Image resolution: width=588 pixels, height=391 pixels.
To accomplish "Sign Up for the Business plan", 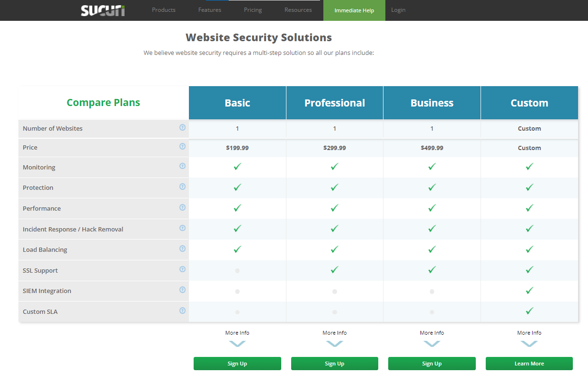I will click(432, 364).
